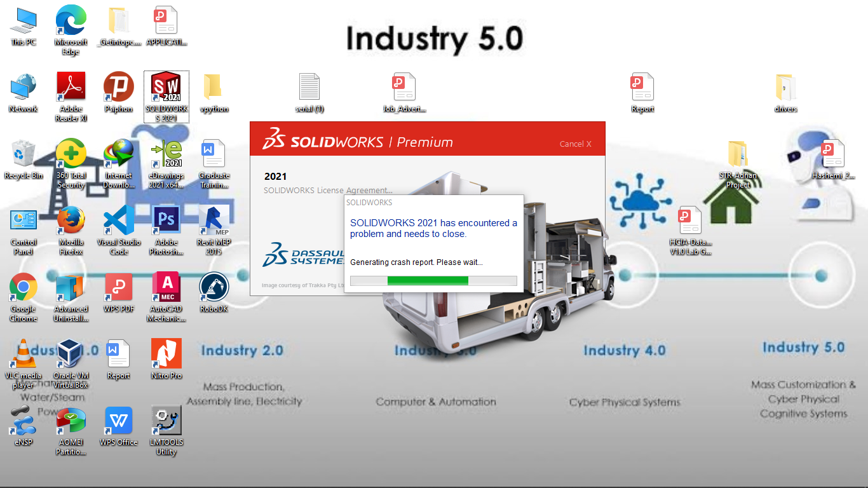Screen dimensions: 868x488
Task: Open the Network desktop icon
Action: [x=23, y=93]
